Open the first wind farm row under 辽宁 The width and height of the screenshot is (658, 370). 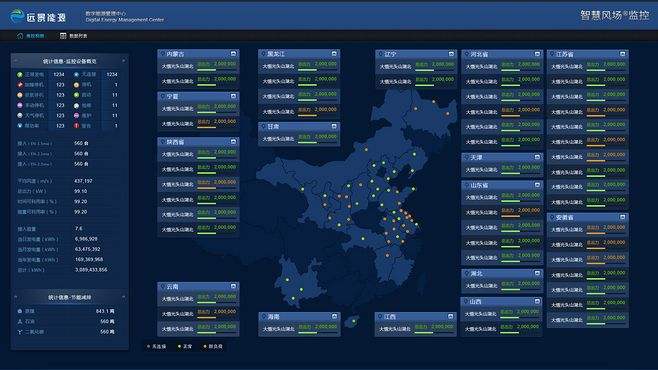[x=416, y=66]
